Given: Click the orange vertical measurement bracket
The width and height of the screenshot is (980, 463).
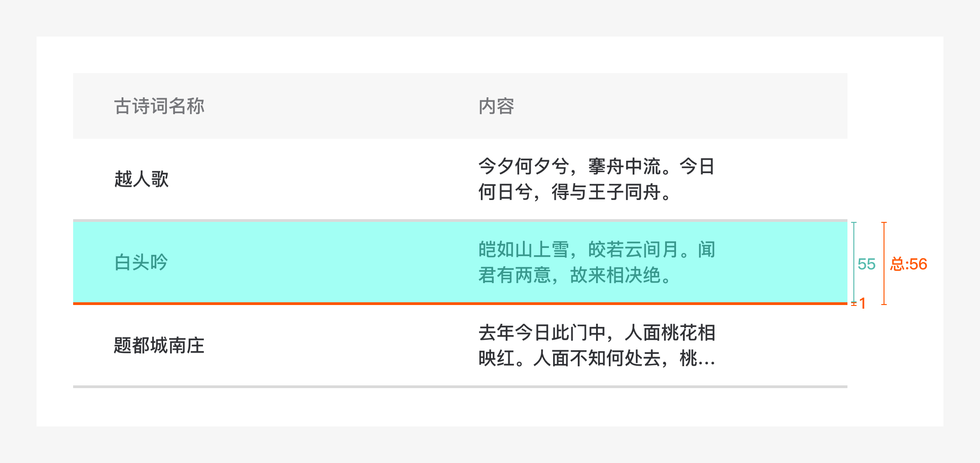Looking at the screenshot, I should (884, 263).
